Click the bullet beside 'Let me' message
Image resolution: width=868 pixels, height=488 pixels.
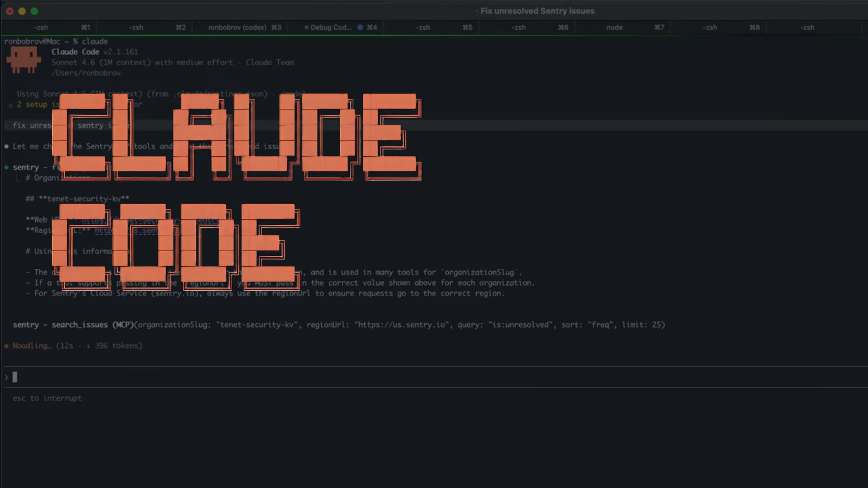[x=7, y=146]
